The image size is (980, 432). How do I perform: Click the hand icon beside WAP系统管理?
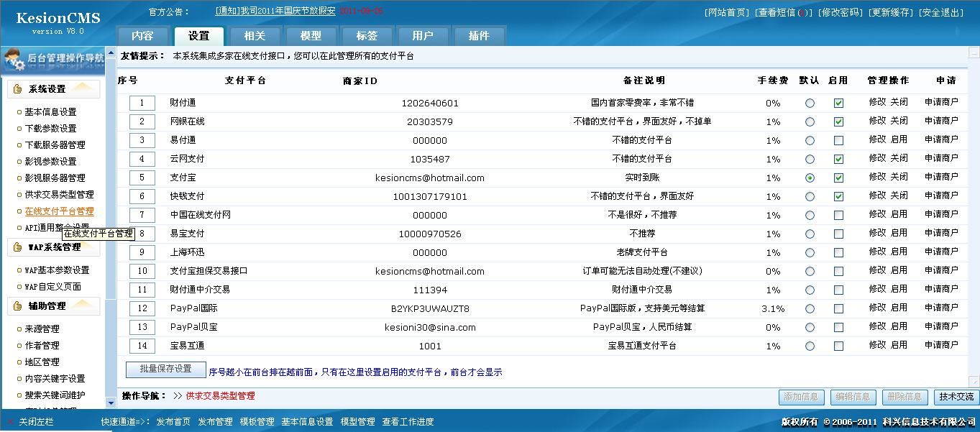tap(18, 247)
